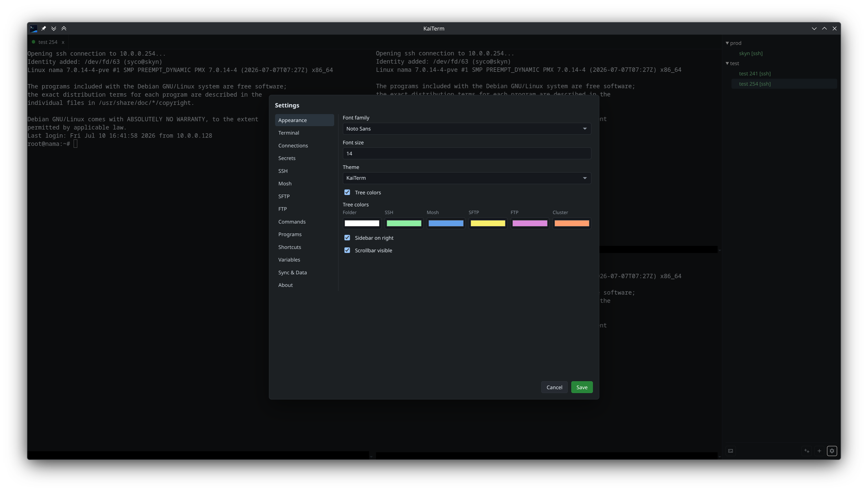Click the pin window icon

click(x=44, y=28)
